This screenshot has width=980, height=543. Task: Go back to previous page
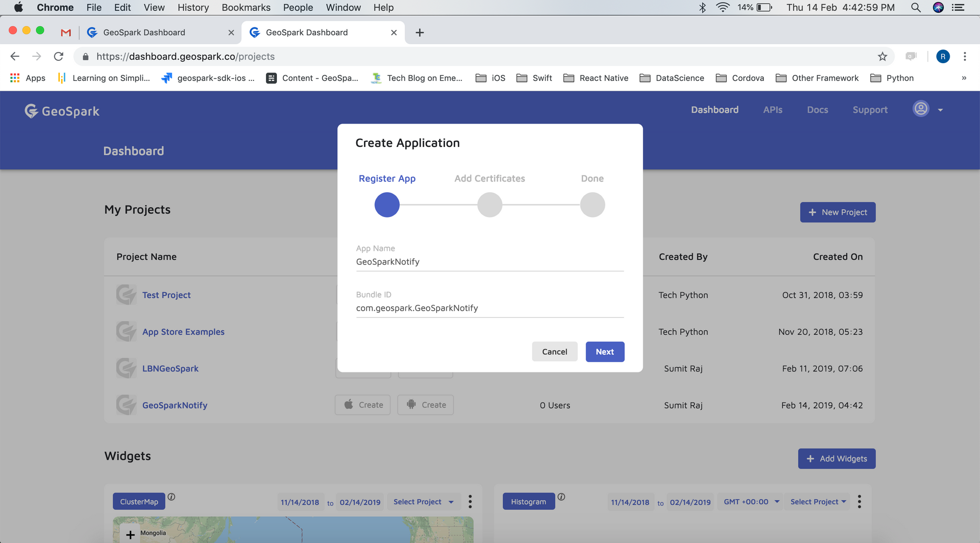point(15,56)
